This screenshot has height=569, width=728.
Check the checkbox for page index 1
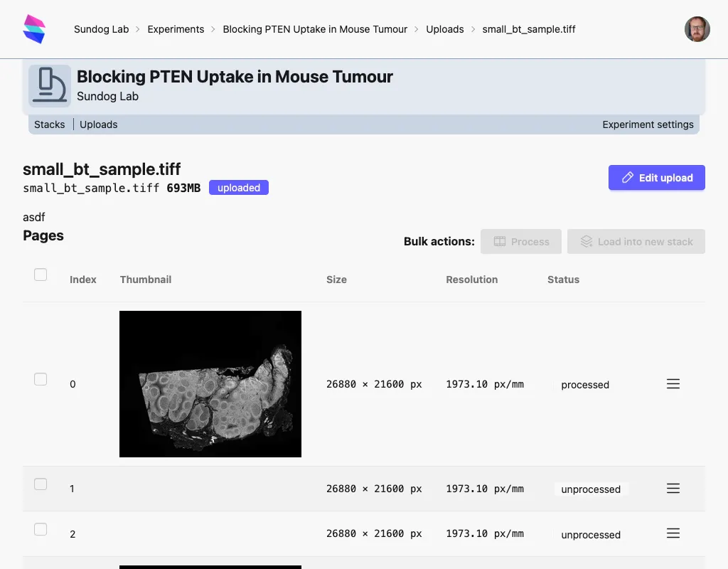(x=41, y=484)
